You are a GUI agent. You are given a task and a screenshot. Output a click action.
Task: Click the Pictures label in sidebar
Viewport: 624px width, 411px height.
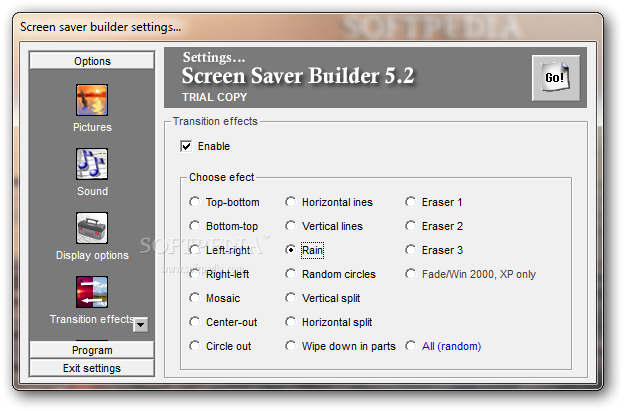point(92,127)
